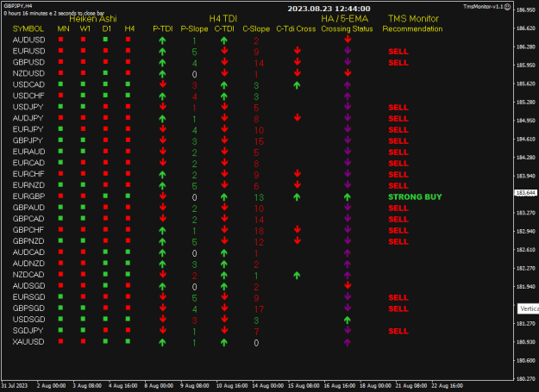The width and height of the screenshot is (539, 392).
Task: Click the TMS Monitor title
Action: pyautogui.click(x=413, y=19)
